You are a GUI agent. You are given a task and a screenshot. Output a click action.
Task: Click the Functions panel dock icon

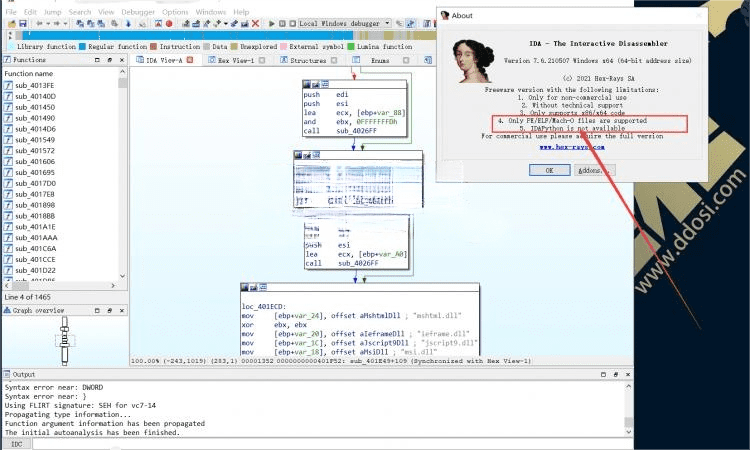110,60
